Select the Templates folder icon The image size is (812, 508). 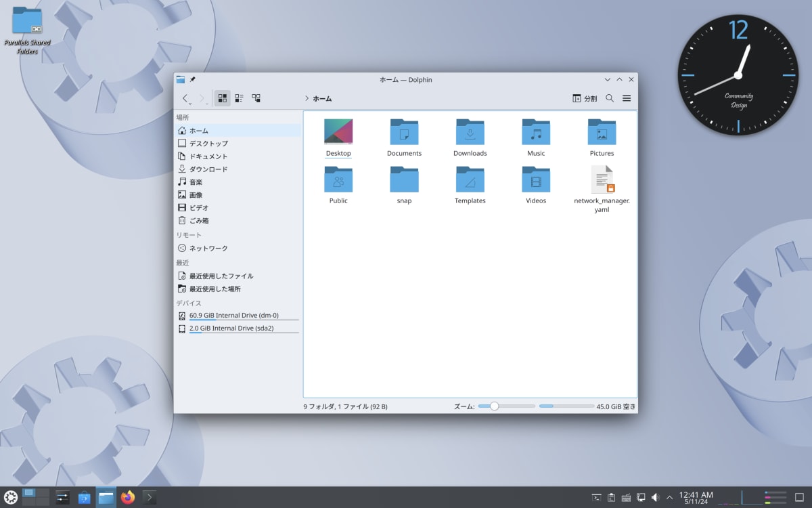click(470, 179)
